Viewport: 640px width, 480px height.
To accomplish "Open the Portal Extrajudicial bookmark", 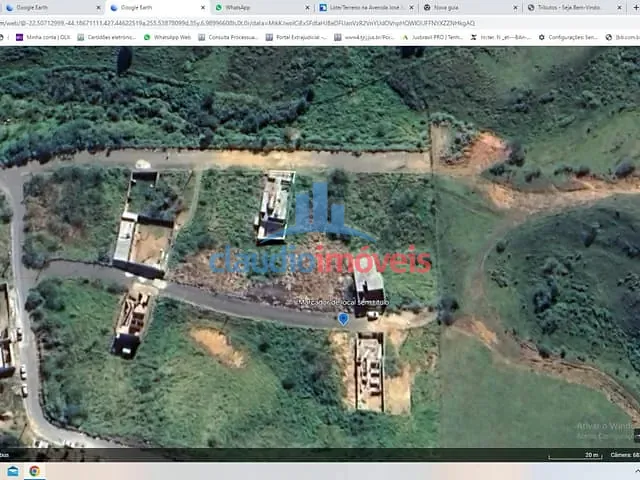I will pyautogui.click(x=297, y=37).
